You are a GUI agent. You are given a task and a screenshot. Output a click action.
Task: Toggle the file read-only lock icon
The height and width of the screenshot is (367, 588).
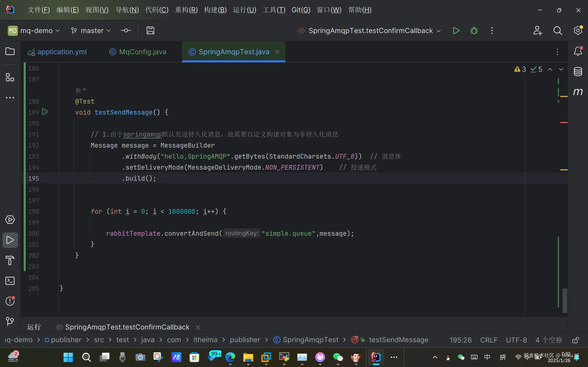(575, 340)
